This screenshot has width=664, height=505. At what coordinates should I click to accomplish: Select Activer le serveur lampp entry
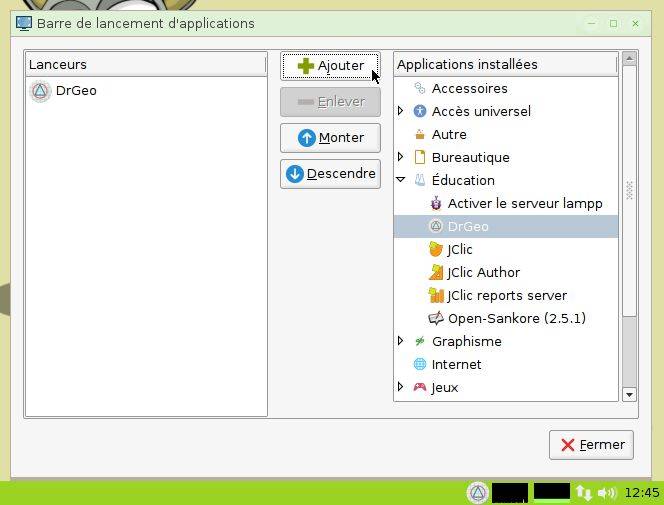click(525, 204)
